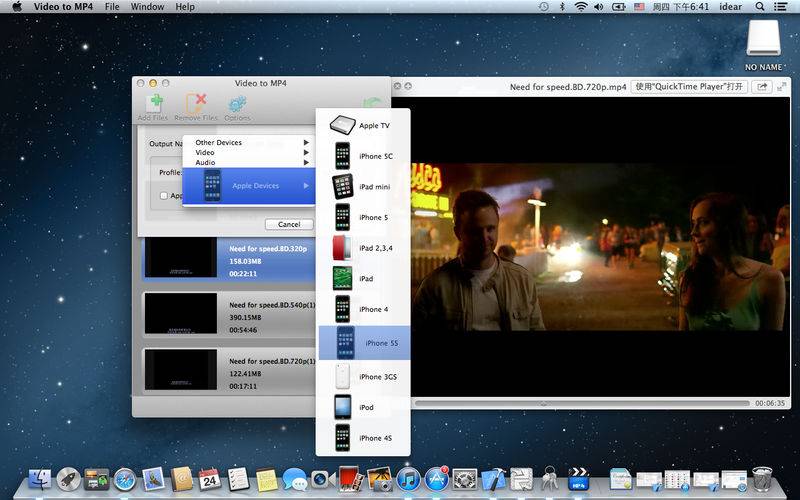Open Keychain Access in the Dock
Image resolution: width=800 pixels, height=500 pixels.
[x=549, y=480]
